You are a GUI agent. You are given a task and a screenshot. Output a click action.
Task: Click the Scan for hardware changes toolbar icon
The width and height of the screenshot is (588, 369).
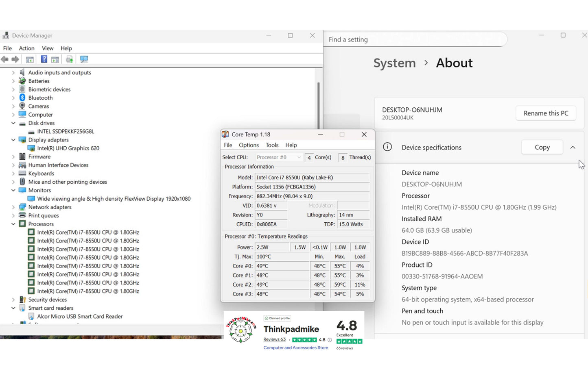(84, 59)
